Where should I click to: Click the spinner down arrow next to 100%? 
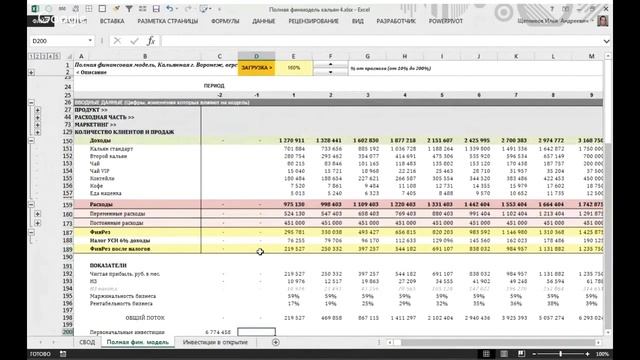coord(330,72)
